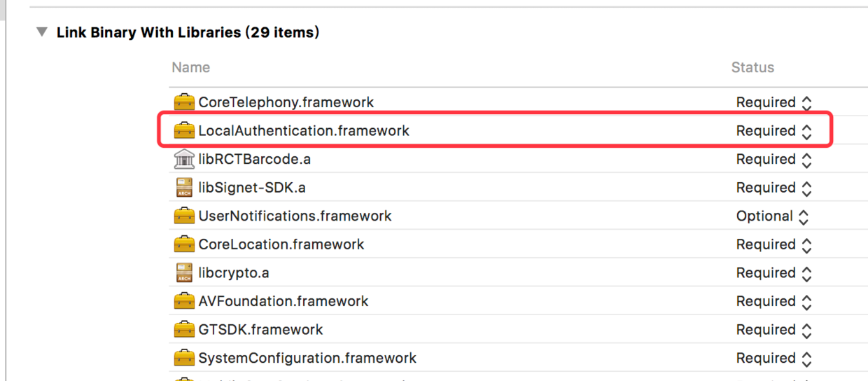Open status popup for GTSDK.framework

774,330
